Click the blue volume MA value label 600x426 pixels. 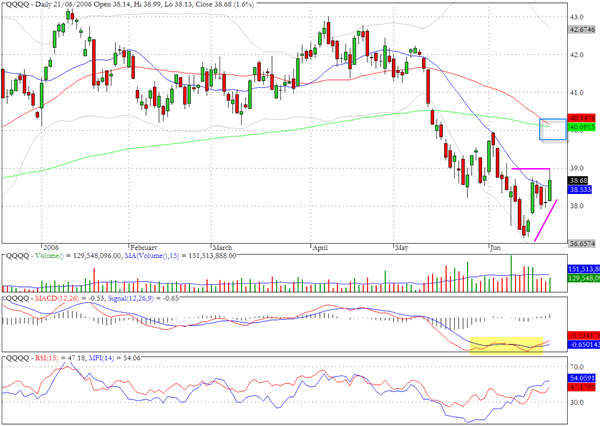[x=583, y=269]
